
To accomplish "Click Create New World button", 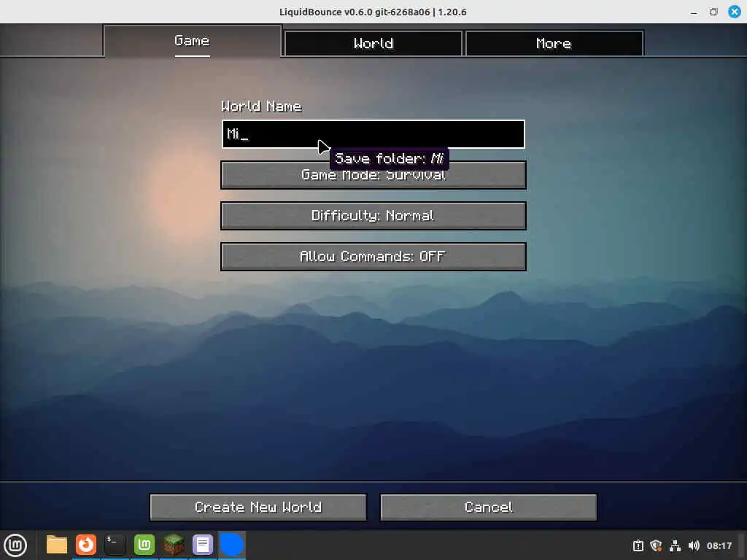I will tap(258, 507).
